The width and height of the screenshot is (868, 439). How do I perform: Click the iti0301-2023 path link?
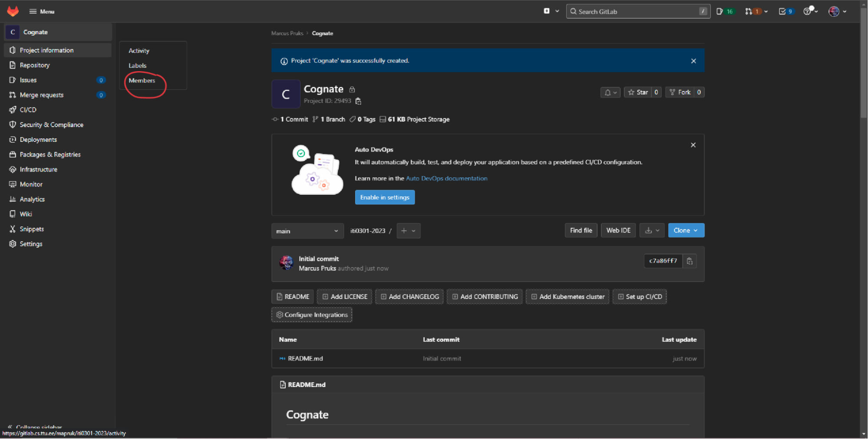pos(368,231)
